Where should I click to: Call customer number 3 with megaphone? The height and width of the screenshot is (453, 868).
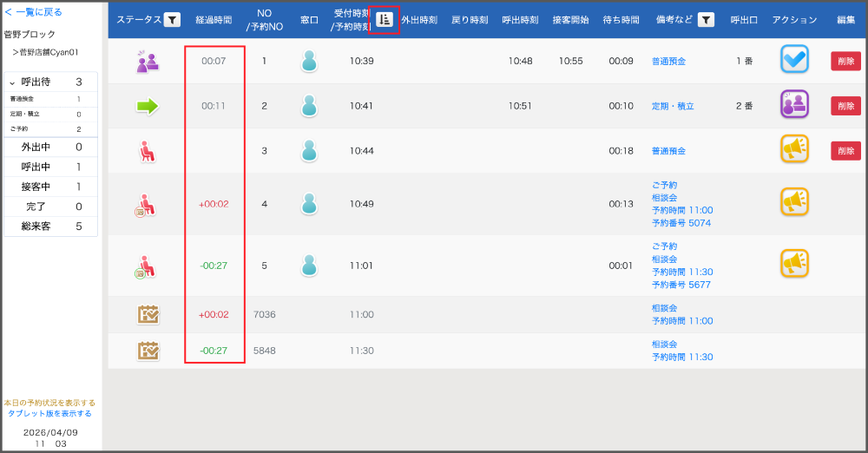click(794, 149)
